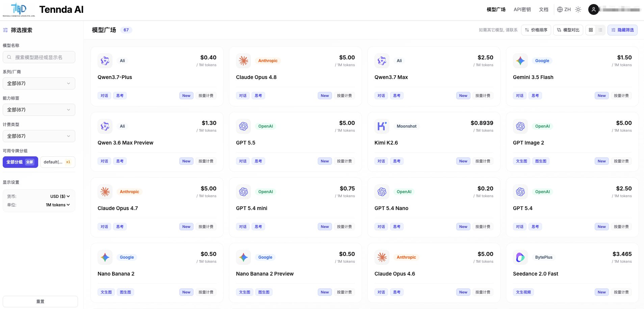Click the 图生图 tag on Nano Banana 2
The height and width of the screenshot is (309, 644).
pos(125,292)
